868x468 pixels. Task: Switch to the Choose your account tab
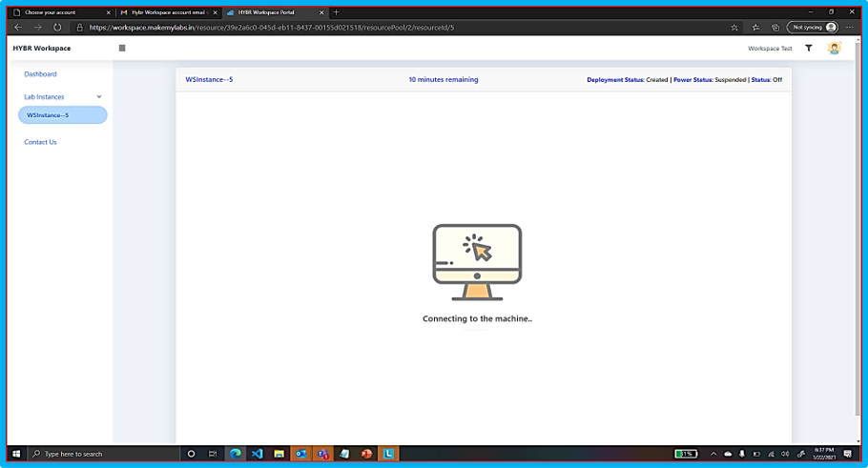[59, 12]
